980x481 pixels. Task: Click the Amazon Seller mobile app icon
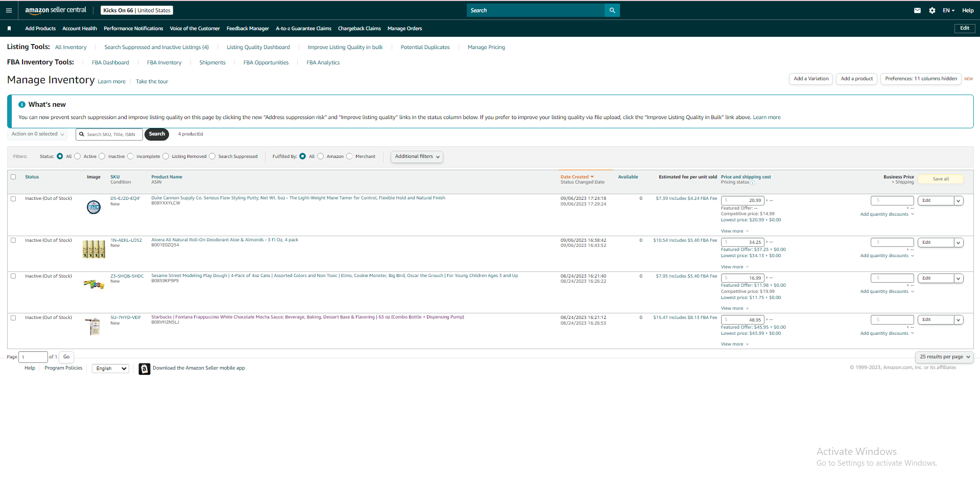pyautogui.click(x=145, y=369)
